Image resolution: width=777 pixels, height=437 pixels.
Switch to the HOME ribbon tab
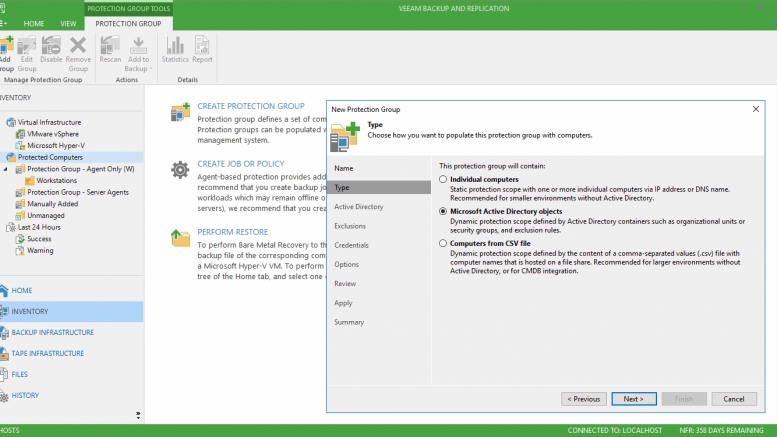point(34,23)
